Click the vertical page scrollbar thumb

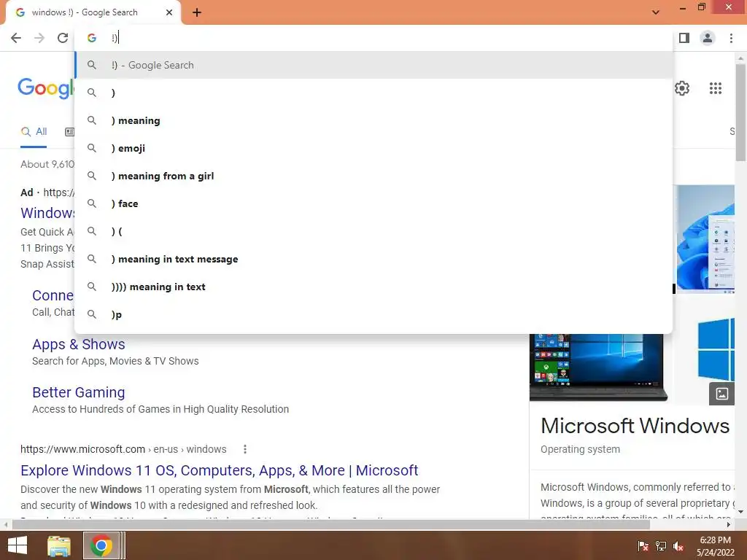click(740, 113)
